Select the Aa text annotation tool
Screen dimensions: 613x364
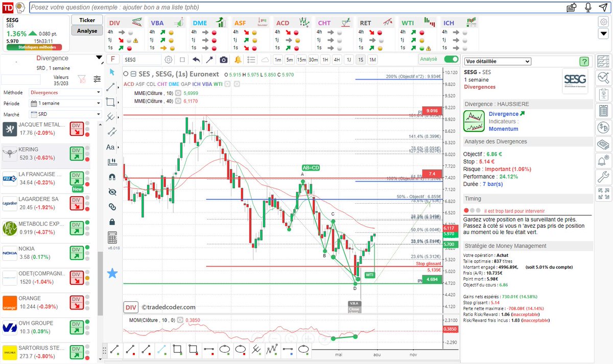coord(110,147)
